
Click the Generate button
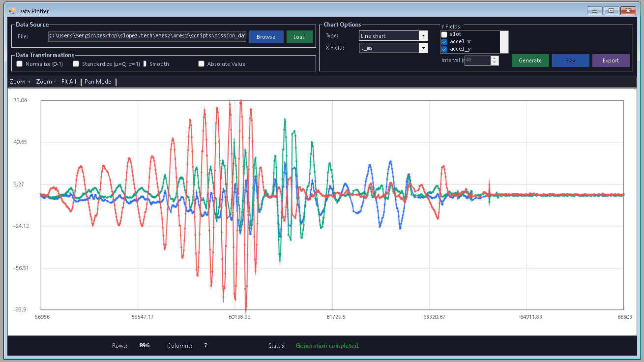coord(530,60)
